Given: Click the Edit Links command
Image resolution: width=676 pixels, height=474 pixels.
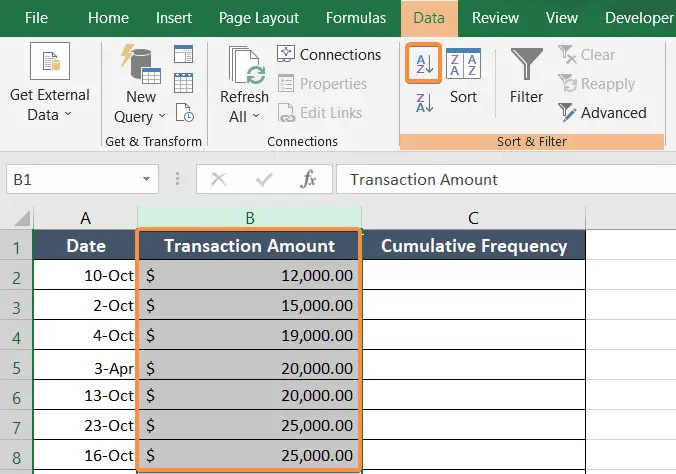Looking at the screenshot, I should point(319,113).
